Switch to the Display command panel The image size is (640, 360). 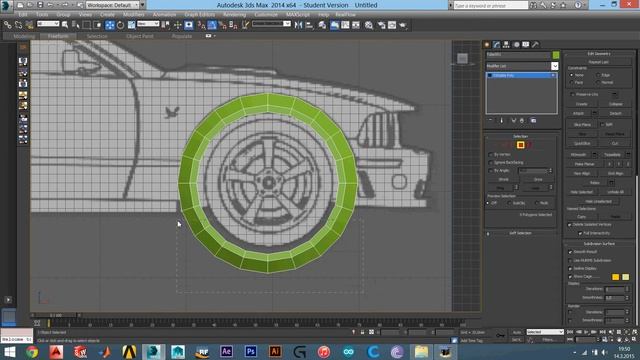pyautogui.click(x=526, y=44)
